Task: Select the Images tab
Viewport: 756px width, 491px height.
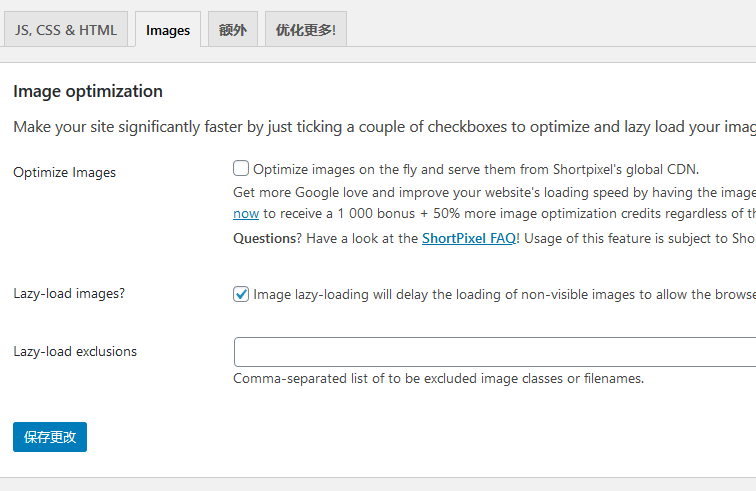Action: [x=168, y=30]
